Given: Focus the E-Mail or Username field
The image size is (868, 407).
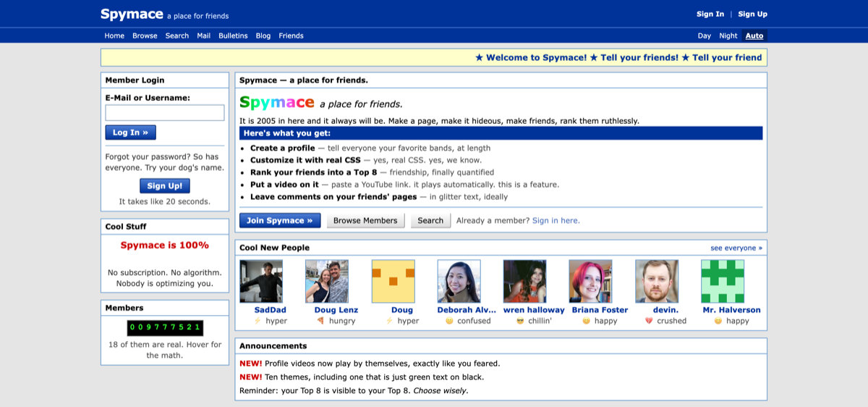Looking at the screenshot, I should tap(165, 112).
